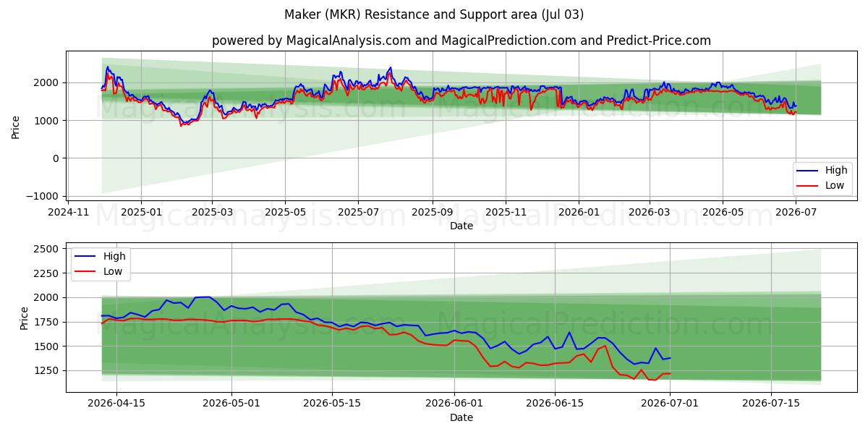
Task: Click the top chart x-axis label '2026-05'
Action: click(722, 212)
